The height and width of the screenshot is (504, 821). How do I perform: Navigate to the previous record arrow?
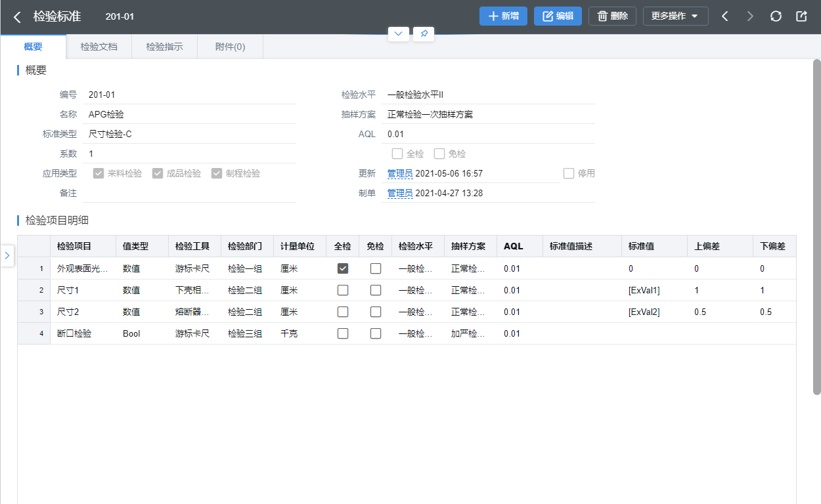click(725, 16)
